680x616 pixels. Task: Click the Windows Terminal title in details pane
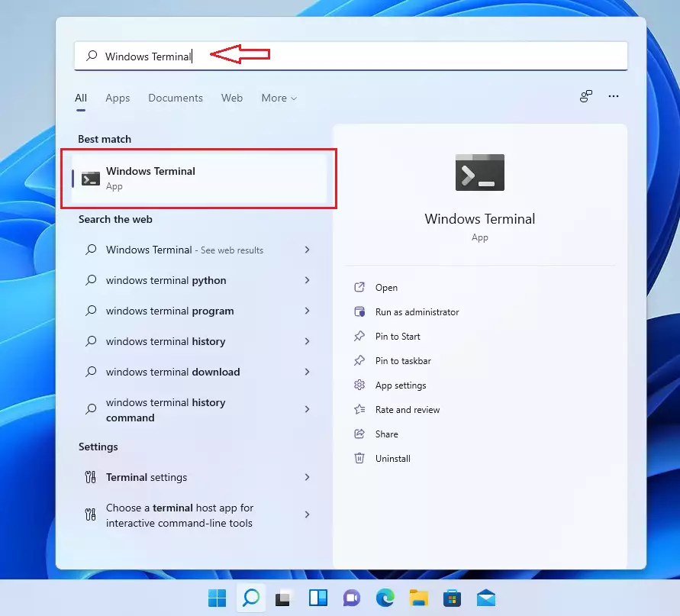click(x=479, y=218)
